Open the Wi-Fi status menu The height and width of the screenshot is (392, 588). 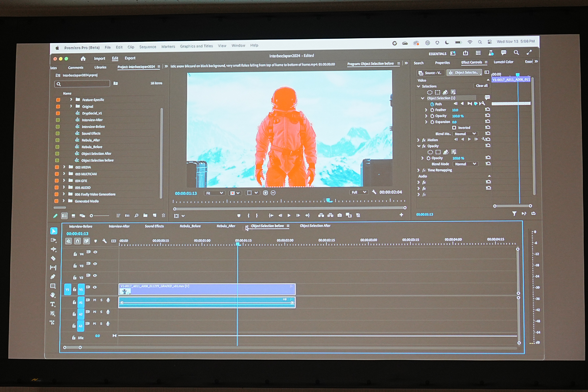pyautogui.click(x=470, y=42)
